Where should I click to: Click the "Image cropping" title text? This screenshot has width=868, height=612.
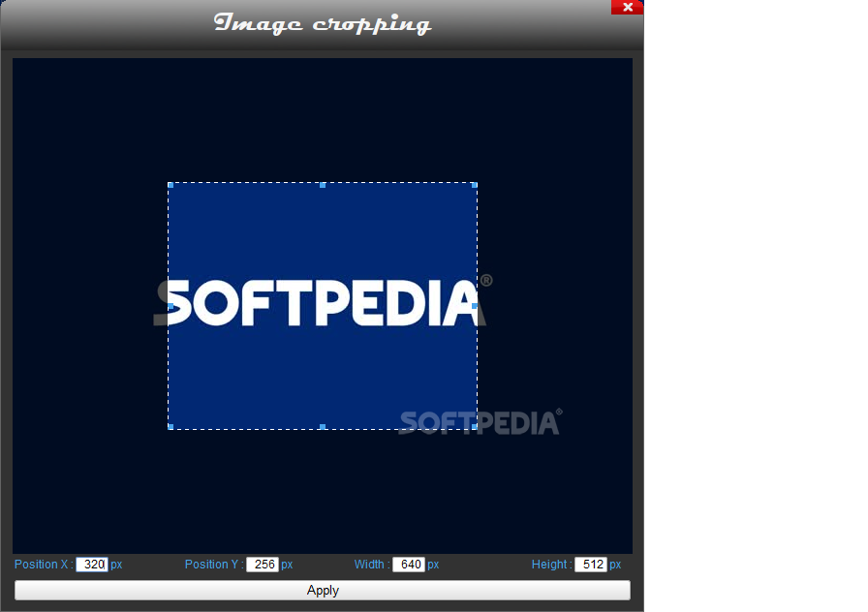coord(323,24)
